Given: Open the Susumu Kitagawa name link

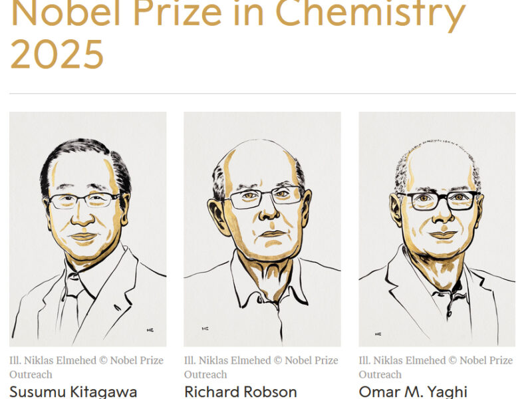Looking at the screenshot, I should [x=73, y=391].
